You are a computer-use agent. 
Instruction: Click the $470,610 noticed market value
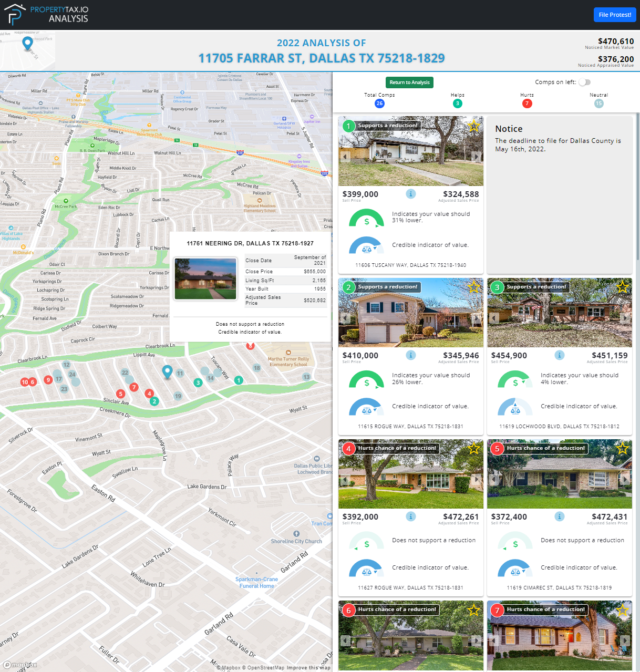[616, 41]
